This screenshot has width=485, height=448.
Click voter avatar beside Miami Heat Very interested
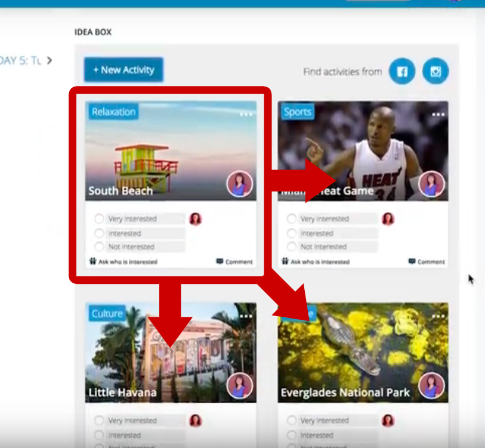pyautogui.click(x=388, y=219)
